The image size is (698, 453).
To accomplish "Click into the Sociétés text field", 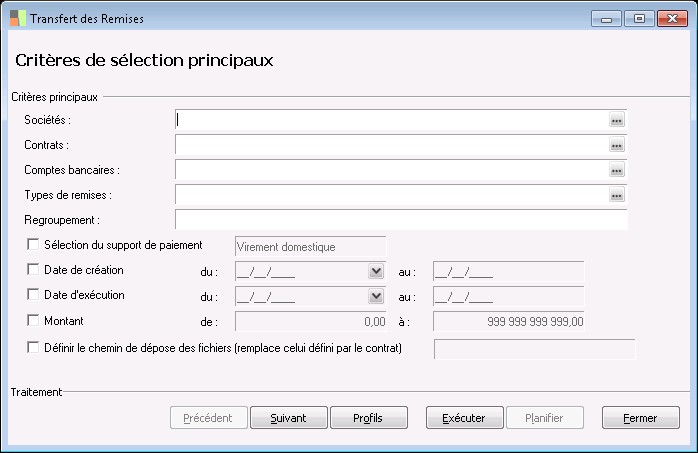I will (390, 120).
